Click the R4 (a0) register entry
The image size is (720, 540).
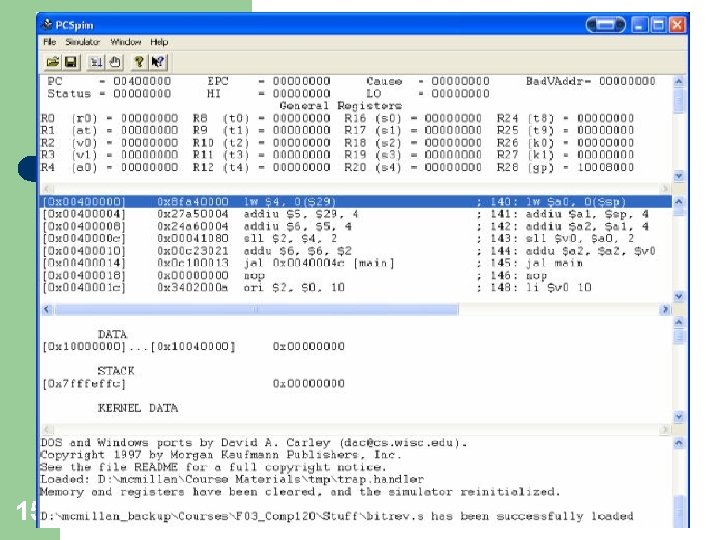tap(109, 167)
